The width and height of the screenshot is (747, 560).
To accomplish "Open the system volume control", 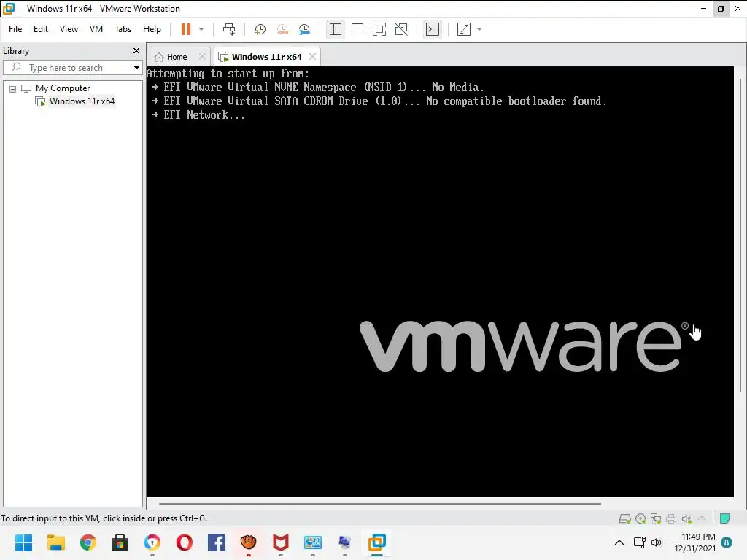I will point(657,542).
